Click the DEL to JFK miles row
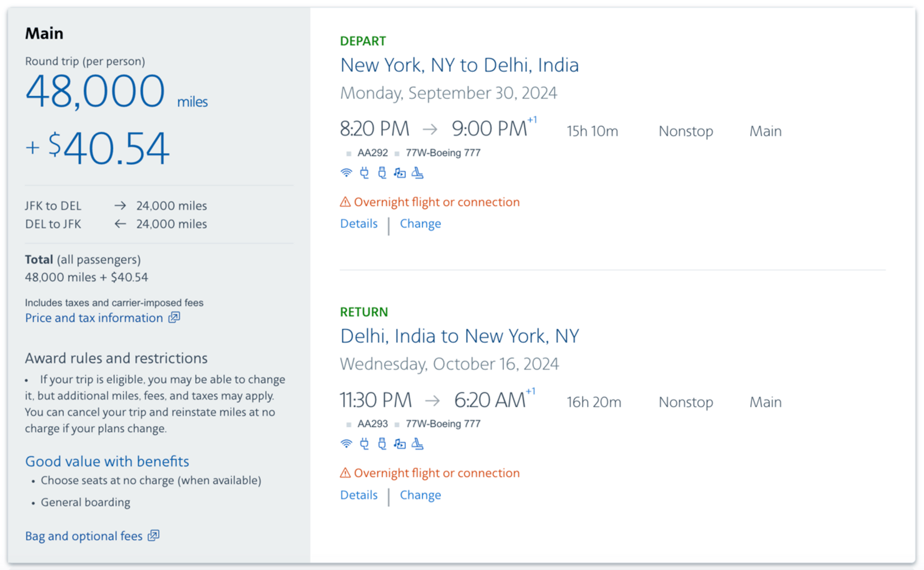The width and height of the screenshot is (924, 570). 116,224
